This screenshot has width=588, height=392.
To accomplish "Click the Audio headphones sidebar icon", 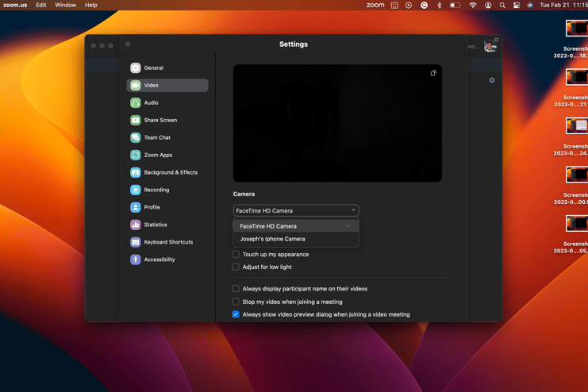I will (x=136, y=103).
